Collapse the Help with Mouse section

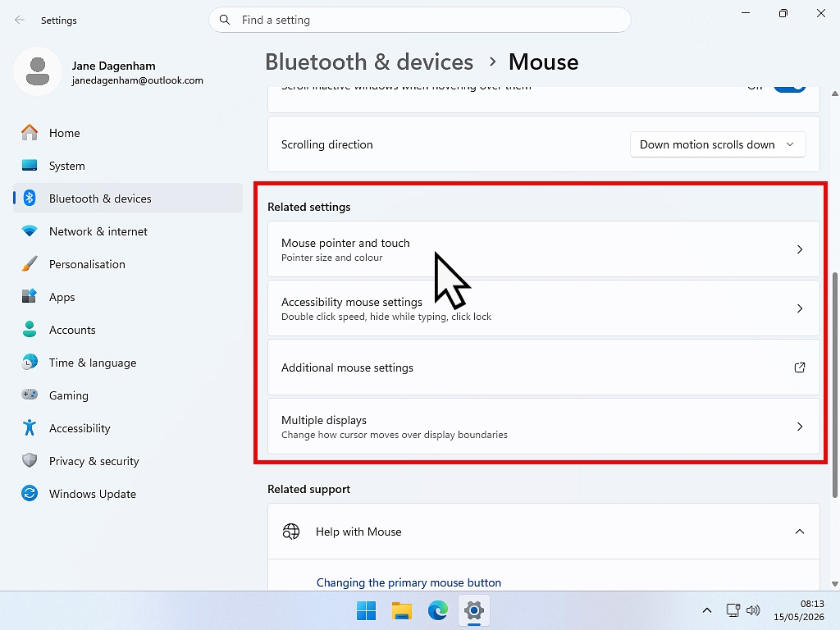(x=799, y=532)
